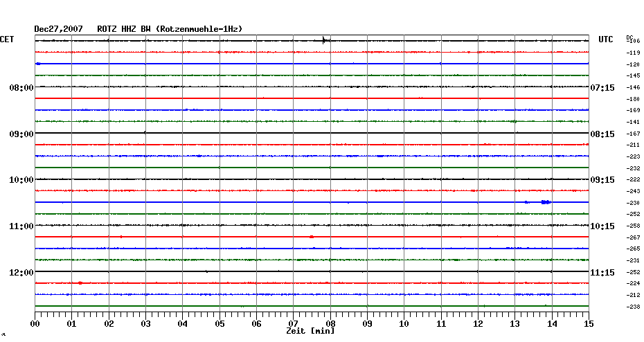This screenshot has height=342, width=644.
Task: Click the DC offset value -230
Action: click(634, 203)
